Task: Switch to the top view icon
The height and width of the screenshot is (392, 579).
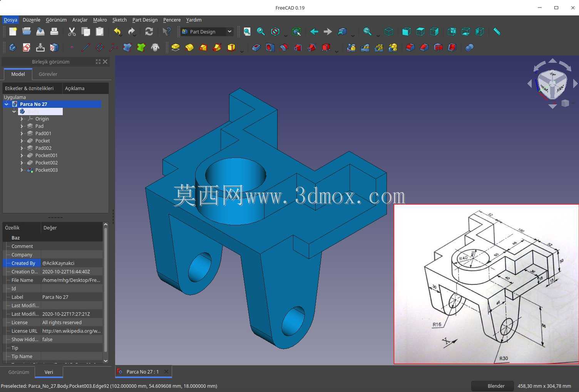Action: click(420, 32)
